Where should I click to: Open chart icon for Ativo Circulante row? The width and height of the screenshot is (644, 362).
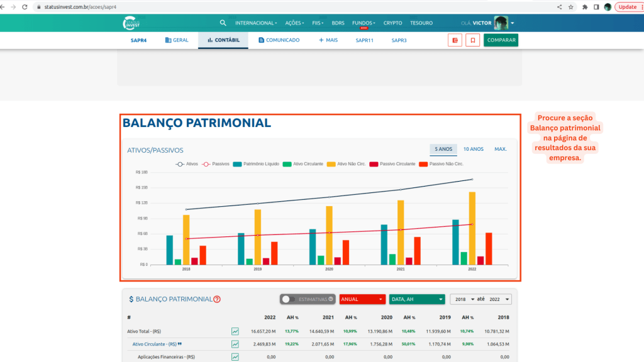click(235, 344)
